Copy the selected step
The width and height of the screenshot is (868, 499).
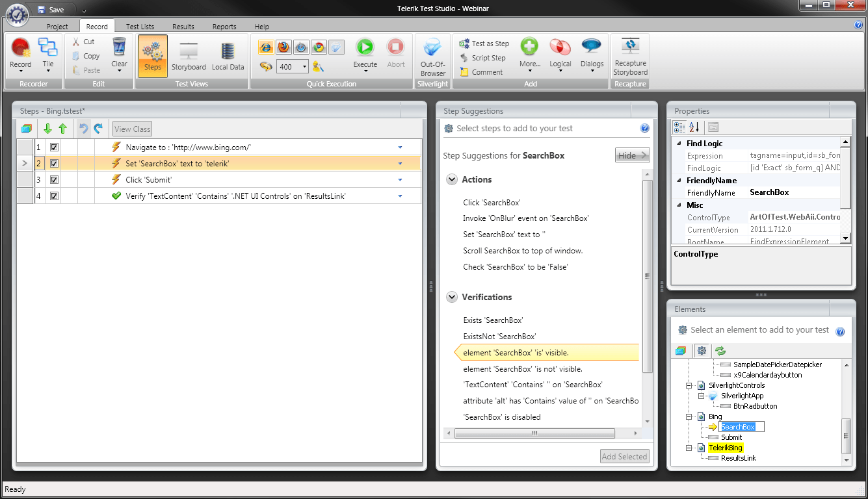tap(85, 56)
